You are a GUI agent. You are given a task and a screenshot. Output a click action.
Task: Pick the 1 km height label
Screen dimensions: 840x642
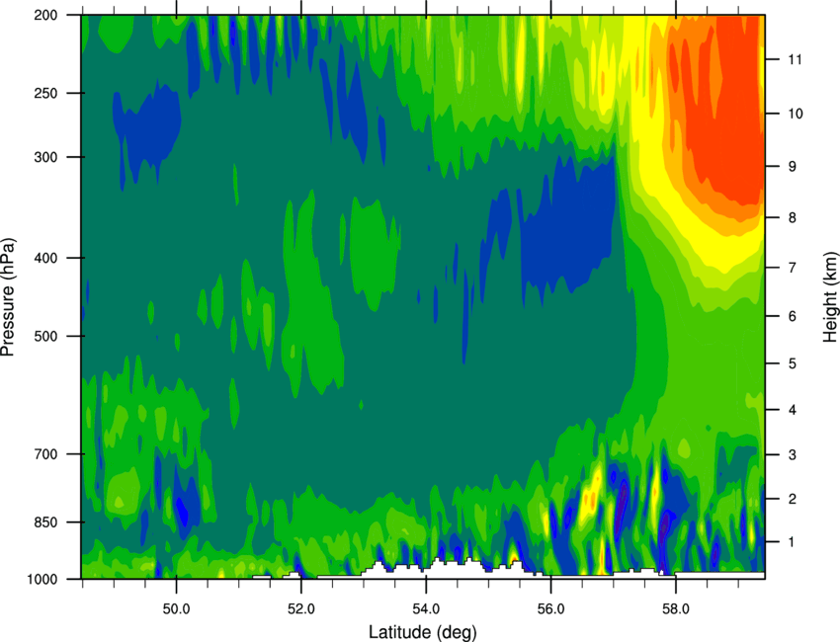coord(793,542)
